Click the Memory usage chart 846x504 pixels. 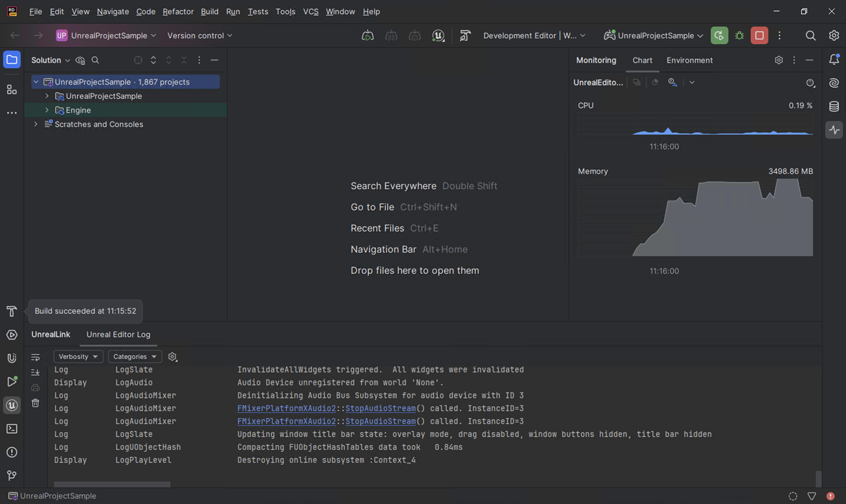coord(695,217)
